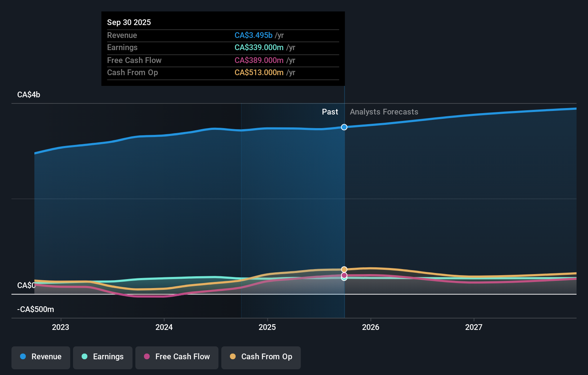Click the blue Revenue legend dot
Viewport: 588px width, 375px height.
[23, 357]
